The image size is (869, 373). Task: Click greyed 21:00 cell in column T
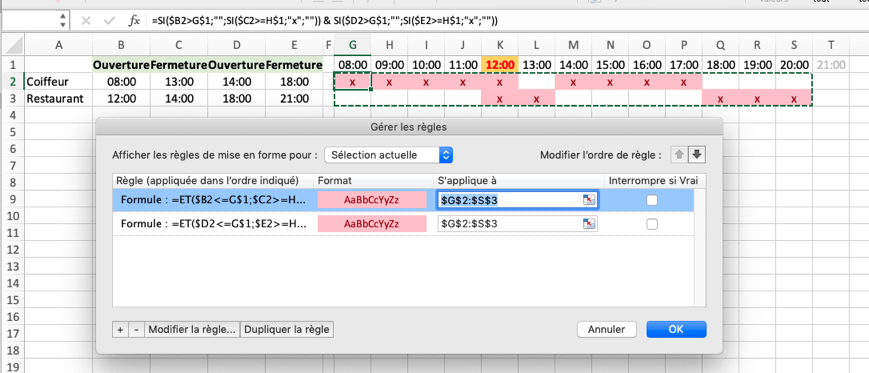click(831, 65)
